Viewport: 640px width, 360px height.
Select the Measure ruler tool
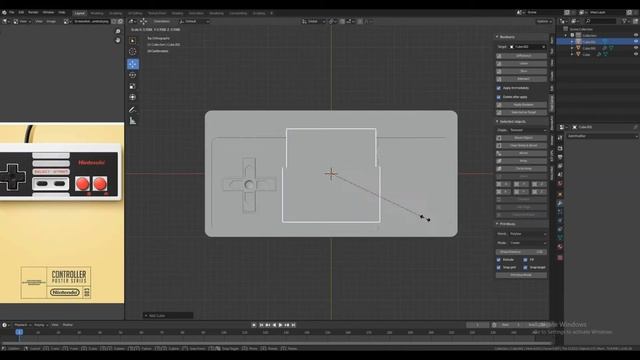pyautogui.click(x=133, y=121)
